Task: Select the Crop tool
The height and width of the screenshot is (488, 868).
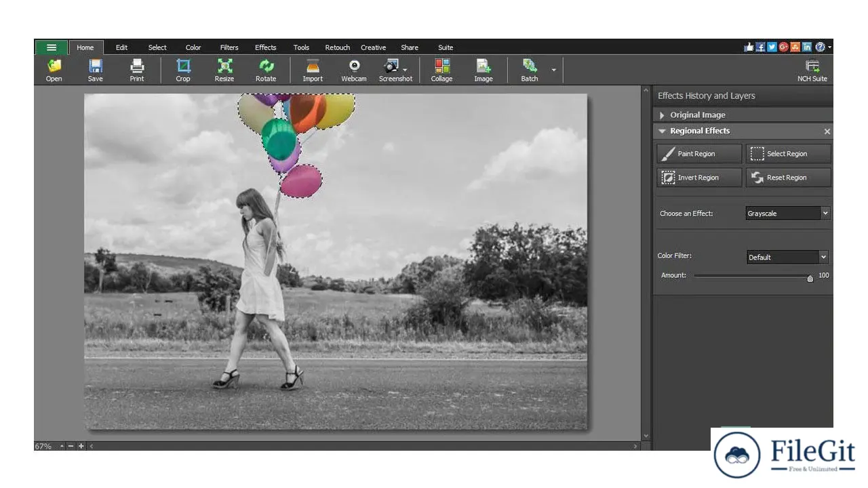Action: [x=183, y=70]
